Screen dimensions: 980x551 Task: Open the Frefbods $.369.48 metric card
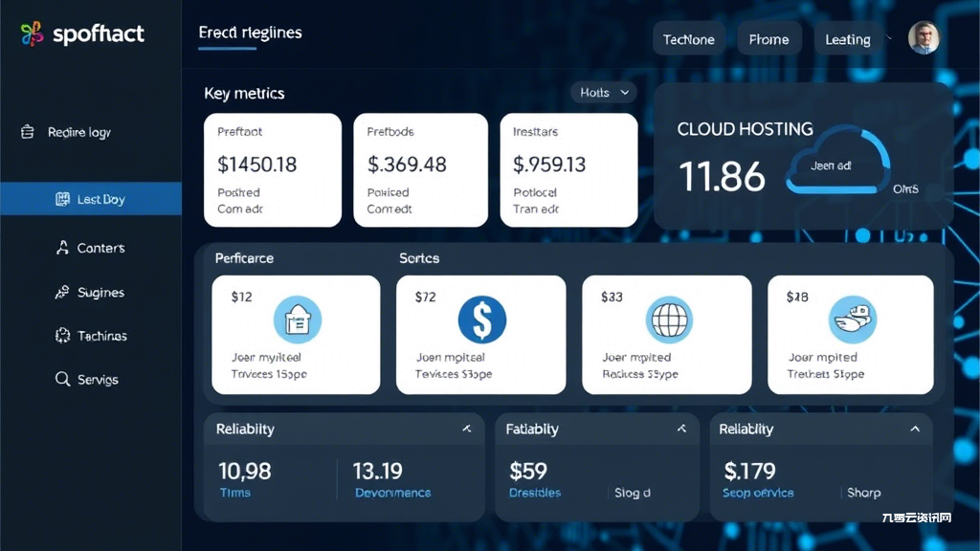pos(421,170)
